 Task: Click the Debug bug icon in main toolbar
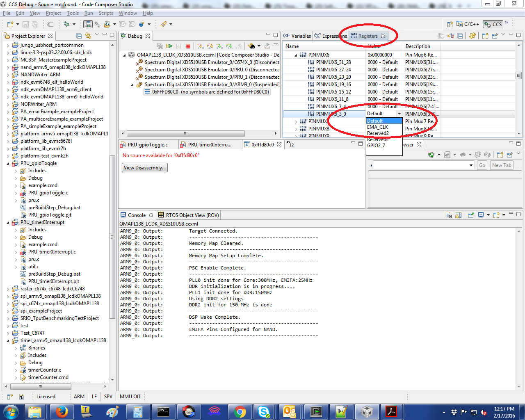[x=66, y=25]
